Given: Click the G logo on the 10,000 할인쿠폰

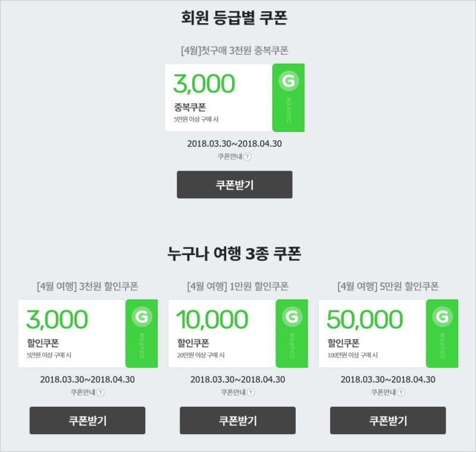Looking at the screenshot, I should 292,316.
